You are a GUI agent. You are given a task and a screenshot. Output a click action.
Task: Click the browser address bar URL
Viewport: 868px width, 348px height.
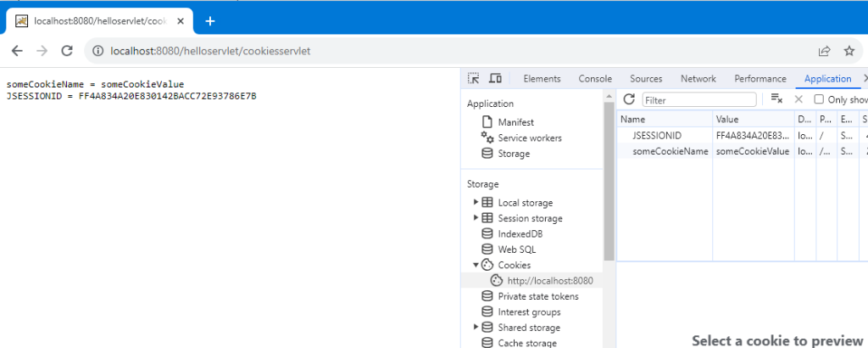(211, 51)
